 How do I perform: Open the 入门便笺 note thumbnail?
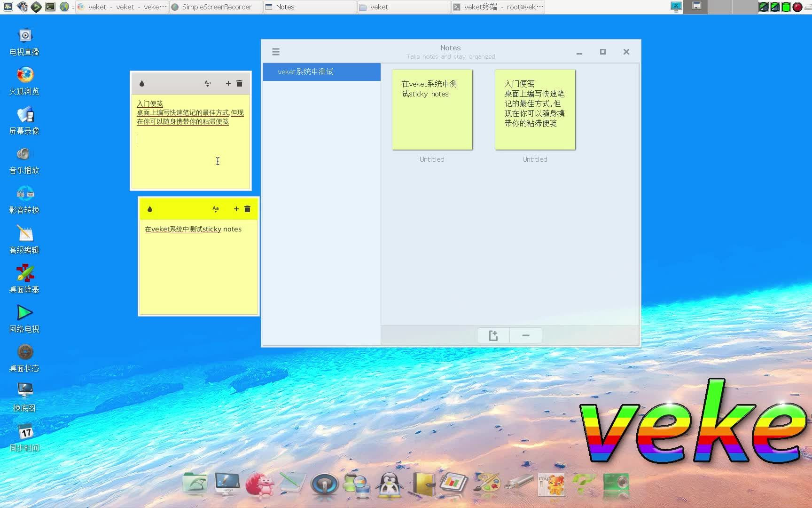click(535, 110)
